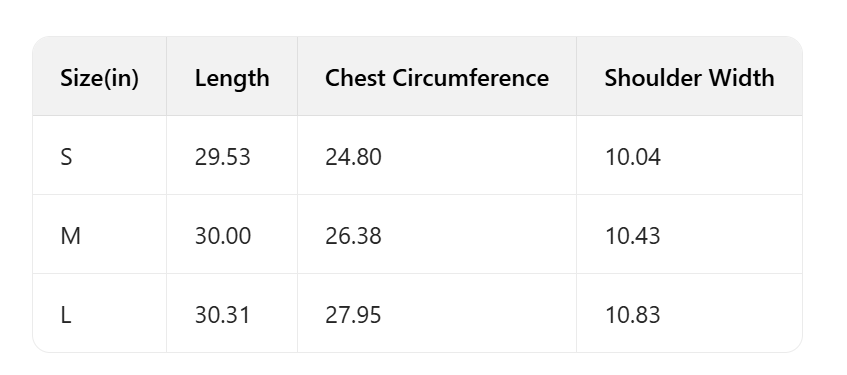
Task: Click the 30.00 length value
Action: (x=223, y=236)
